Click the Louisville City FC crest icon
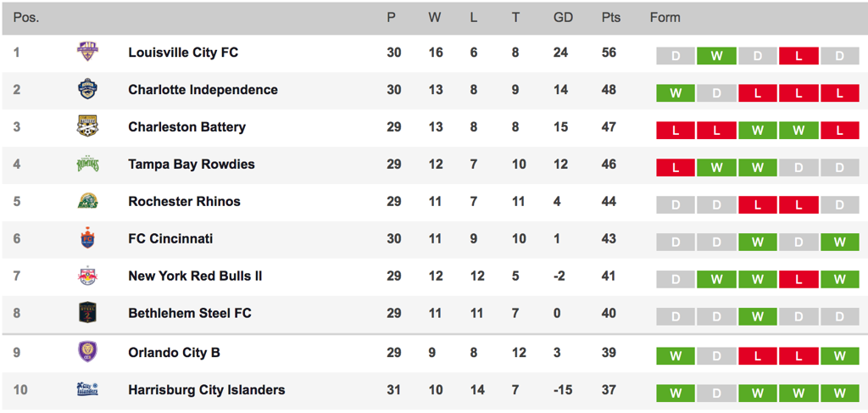The width and height of the screenshot is (868, 413). tap(87, 53)
